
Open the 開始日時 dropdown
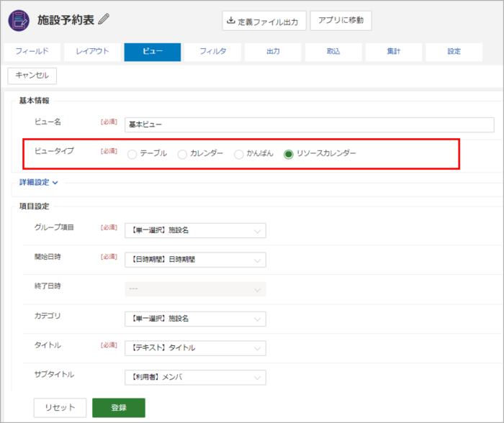coord(195,260)
